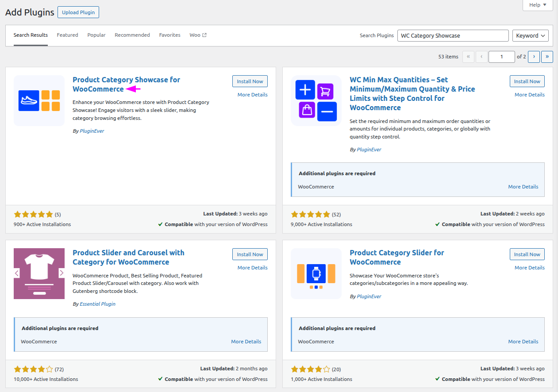The height and width of the screenshot is (392, 558).
Task: Go to the next results page arrow
Action: point(534,57)
